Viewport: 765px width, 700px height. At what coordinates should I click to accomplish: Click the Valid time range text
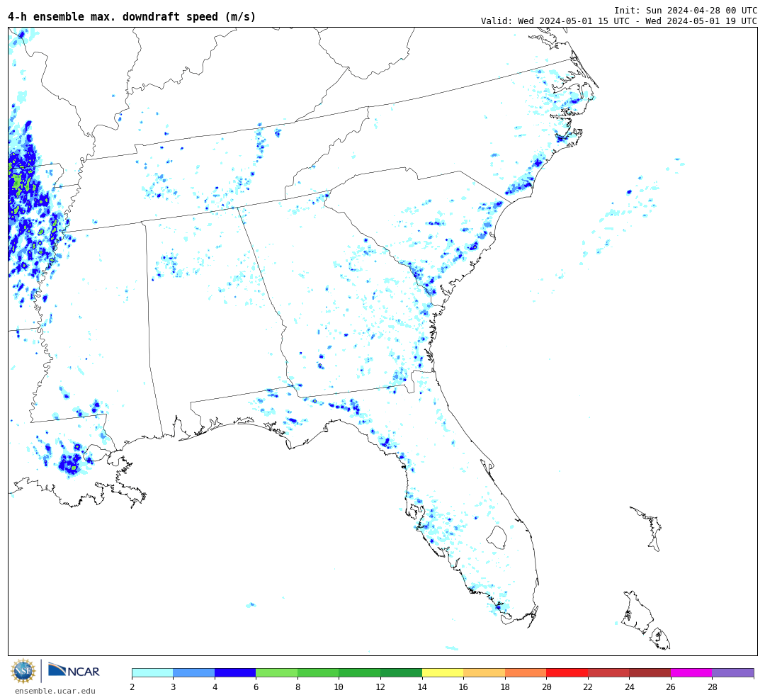point(619,21)
